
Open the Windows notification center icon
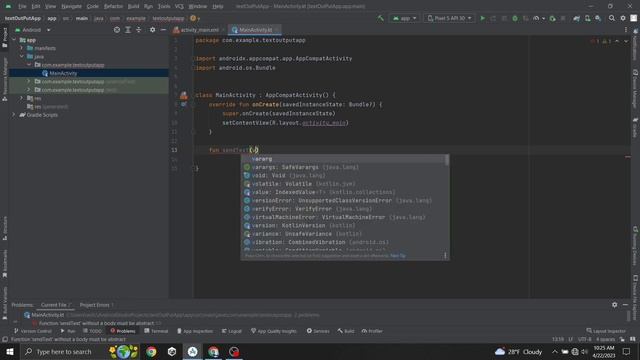coord(627,351)
